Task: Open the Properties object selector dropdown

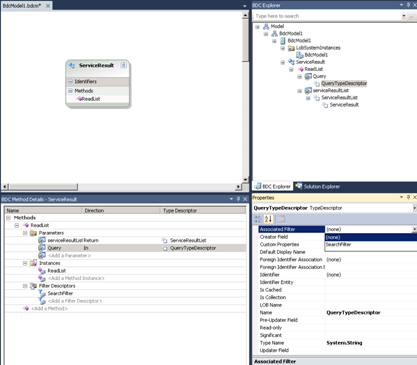Action: click(x=414, y=208)
